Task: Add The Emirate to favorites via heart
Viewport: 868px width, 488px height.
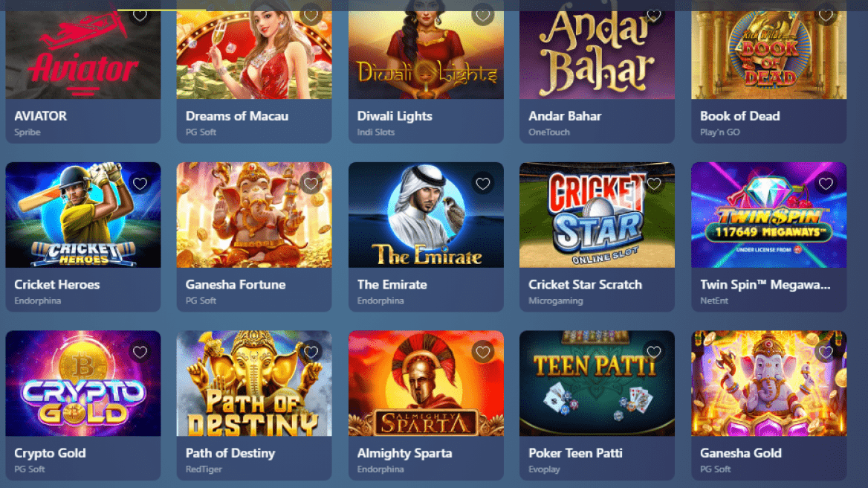Action: [483, 183]
